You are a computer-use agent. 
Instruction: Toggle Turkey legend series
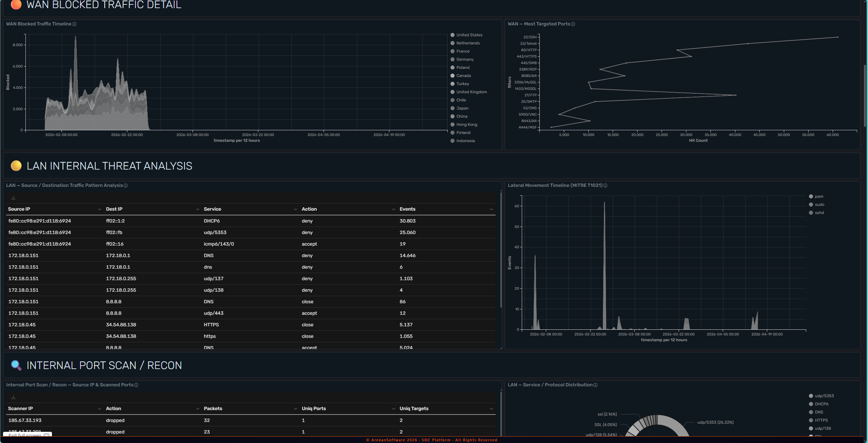point(460,84)
